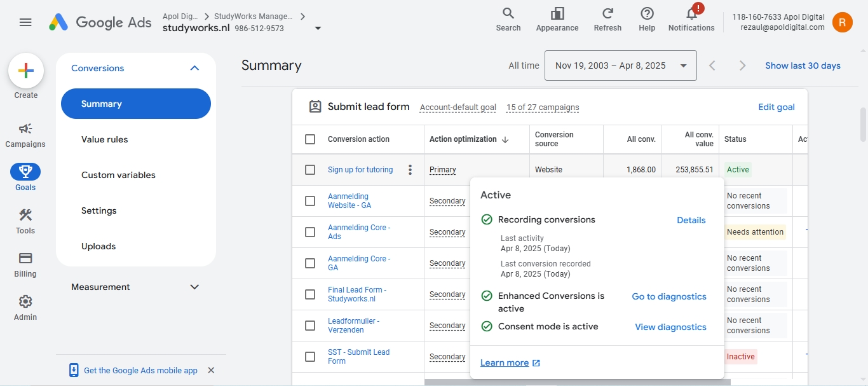The width and height of the screenshot is (868, 386).
Task: Open Search in the top bar
Action: 508,19
